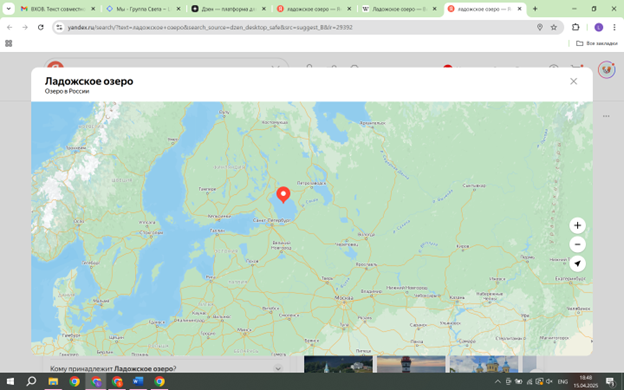Click the Петрозаводск label on the map
The width and height of the screenshot is (624, 390).
[312, 183]
